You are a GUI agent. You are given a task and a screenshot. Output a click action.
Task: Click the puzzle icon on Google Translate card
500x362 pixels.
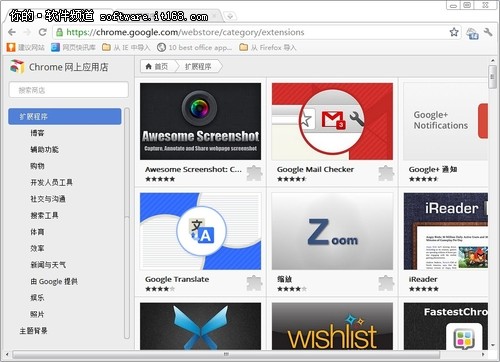tap(254, 283)
